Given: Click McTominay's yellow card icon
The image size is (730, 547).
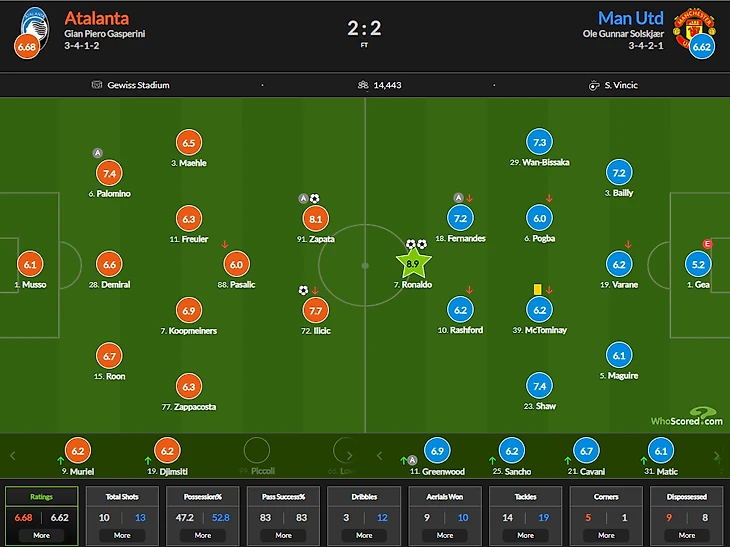Looking at the screenshot, I should tap(536, 289).
